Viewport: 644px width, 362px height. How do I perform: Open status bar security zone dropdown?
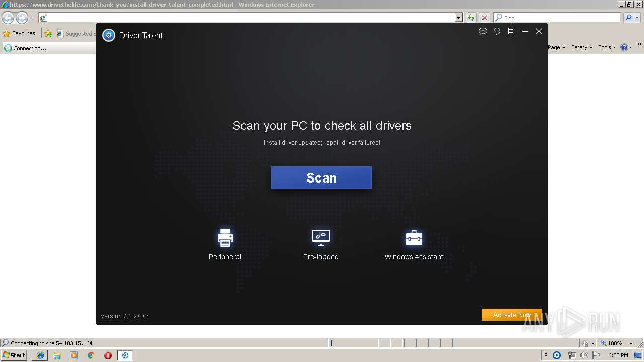(x=587, y=343)
